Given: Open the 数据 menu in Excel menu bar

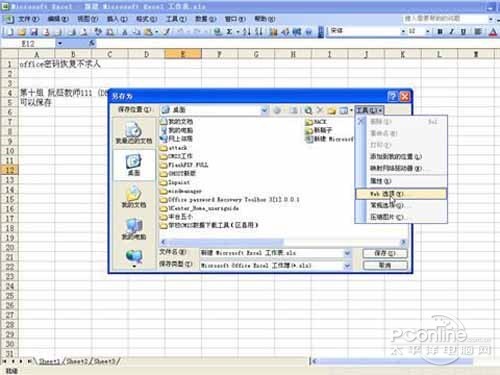Looking at the screenshot, I should coord(206,19).
